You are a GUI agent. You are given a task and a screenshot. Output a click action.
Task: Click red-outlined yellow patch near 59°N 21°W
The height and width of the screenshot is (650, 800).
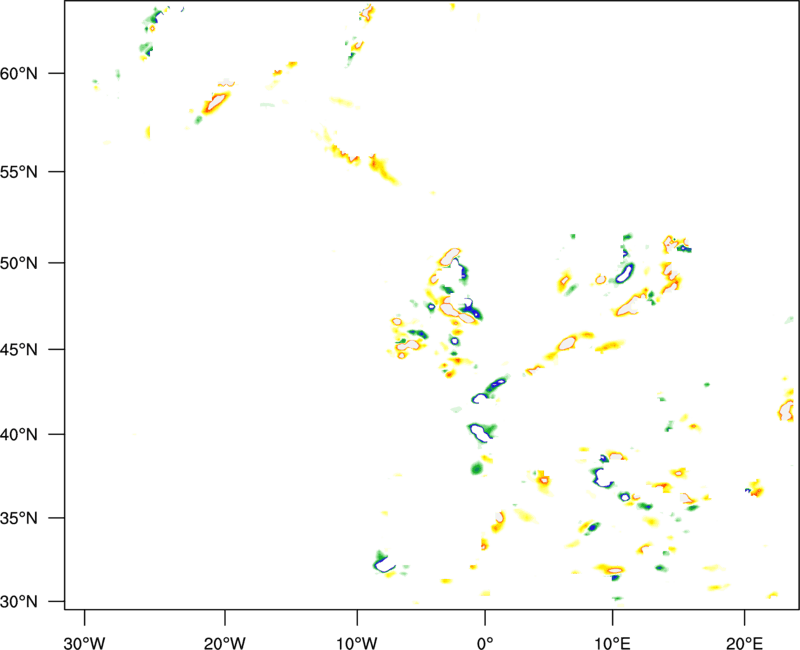tap(215, 101)
